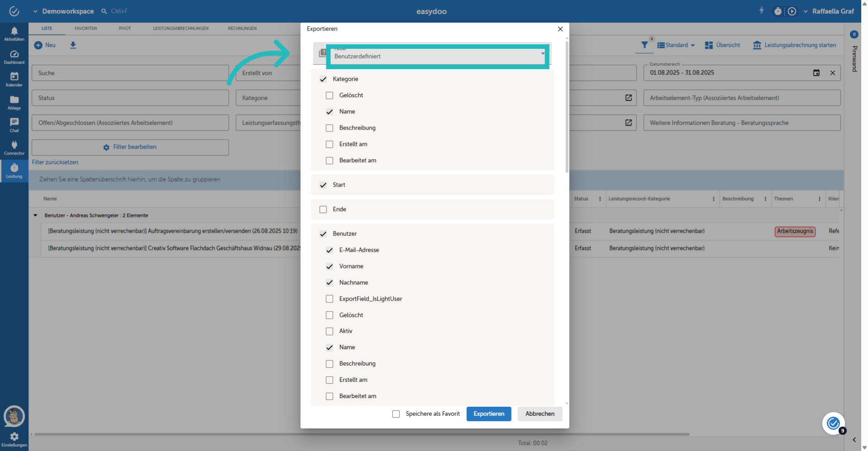Enable Speichere als Favorit checkbox
The image size is (868, 451).
tap(396, 414)
